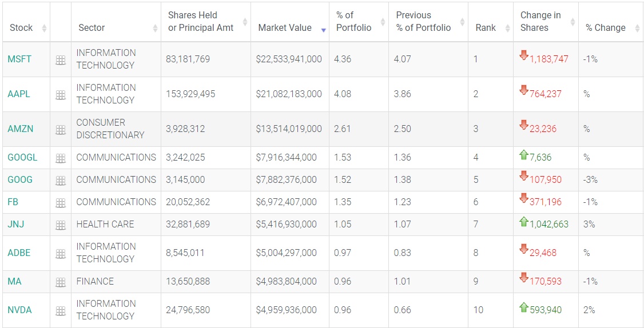Click the green up arrow for JNJ

pos(523,222)
